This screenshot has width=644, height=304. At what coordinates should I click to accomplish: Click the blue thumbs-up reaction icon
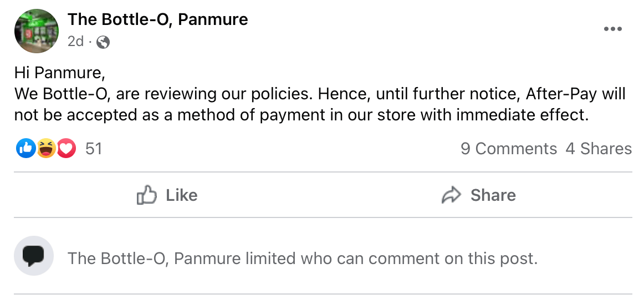[x=25, y=148]
